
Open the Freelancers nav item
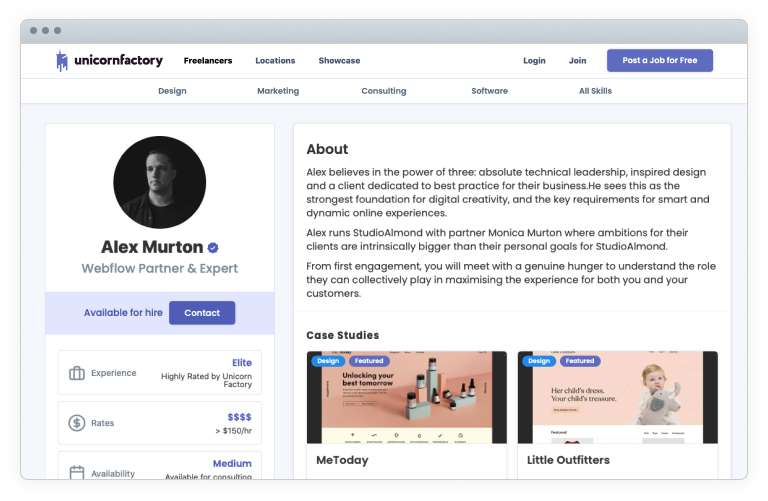pos(208,61)
